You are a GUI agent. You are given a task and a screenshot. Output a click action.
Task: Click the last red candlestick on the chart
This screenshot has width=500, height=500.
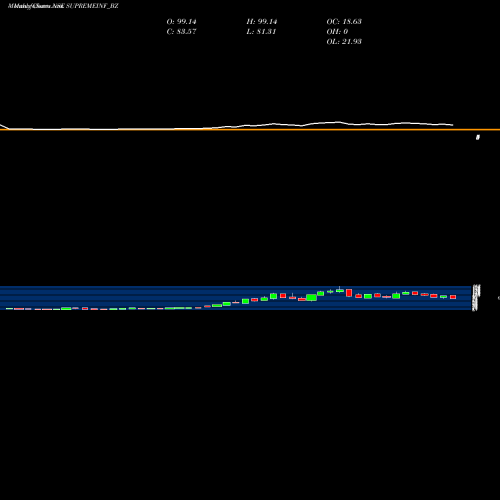453,297
